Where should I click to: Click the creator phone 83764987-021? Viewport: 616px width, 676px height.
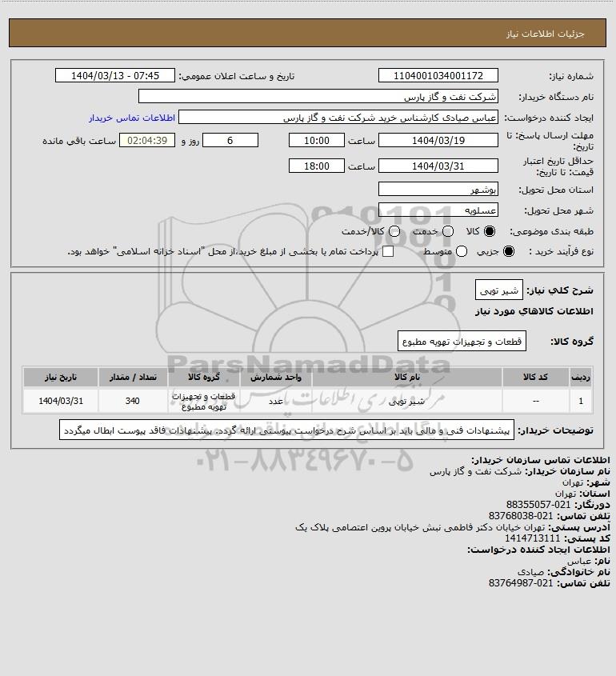point(521,583)
